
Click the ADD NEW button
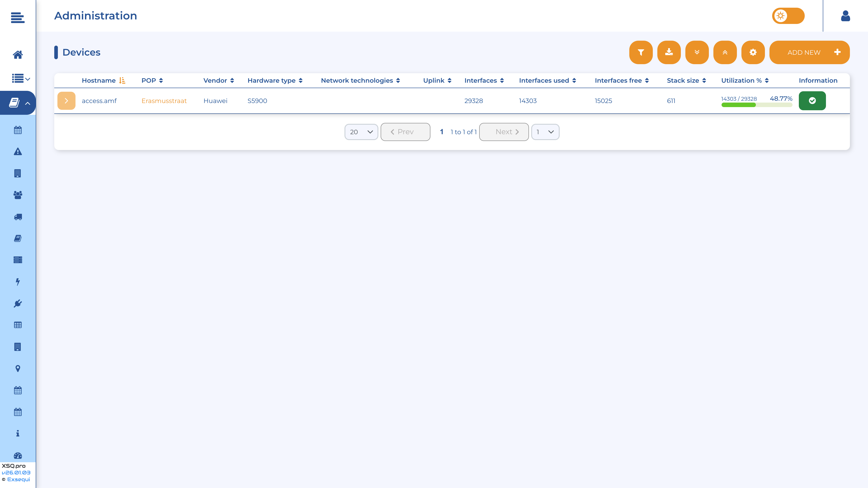tap(809, 52)
